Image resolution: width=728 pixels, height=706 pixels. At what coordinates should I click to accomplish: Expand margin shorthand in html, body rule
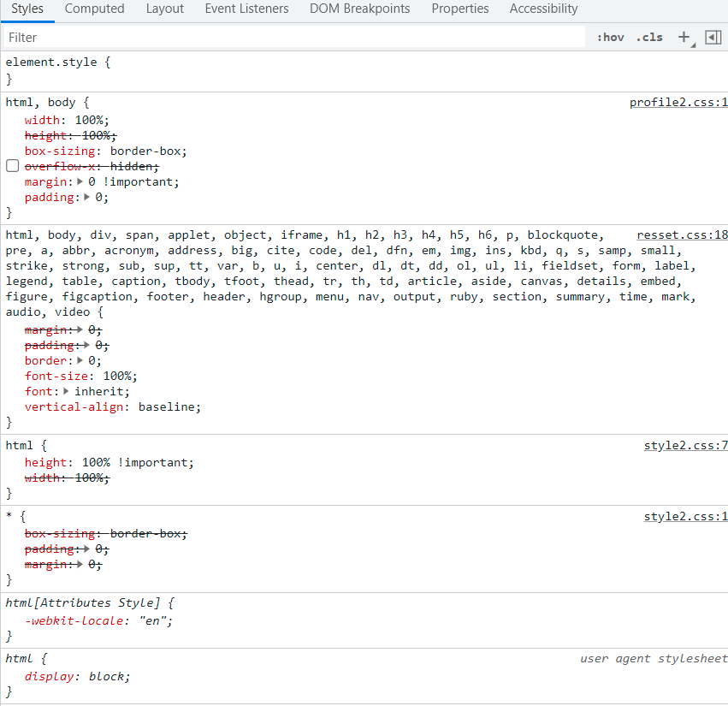[x=80, y=181]
